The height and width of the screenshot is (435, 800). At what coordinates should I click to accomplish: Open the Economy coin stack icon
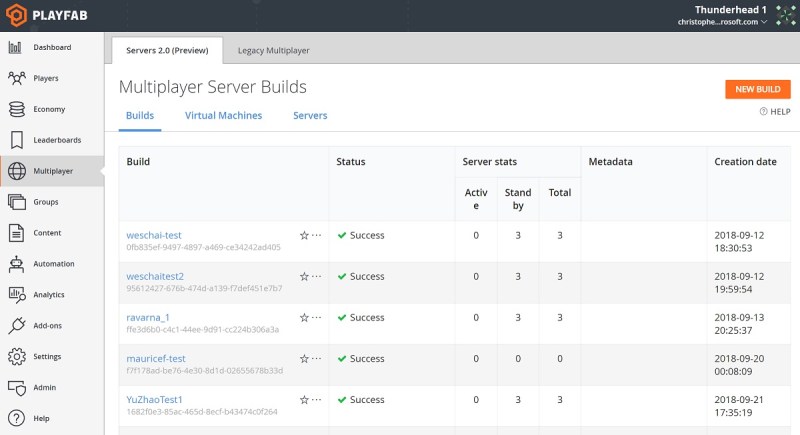(16, 109)
